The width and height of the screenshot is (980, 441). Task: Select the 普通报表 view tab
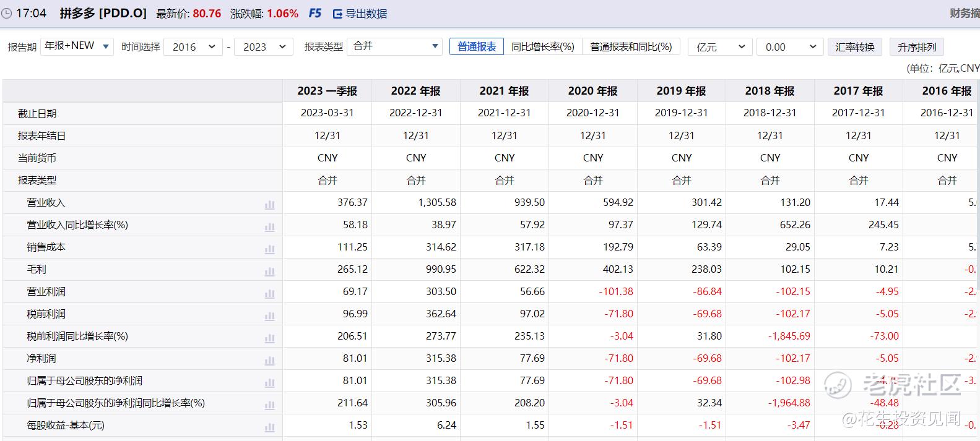[477, 47]
